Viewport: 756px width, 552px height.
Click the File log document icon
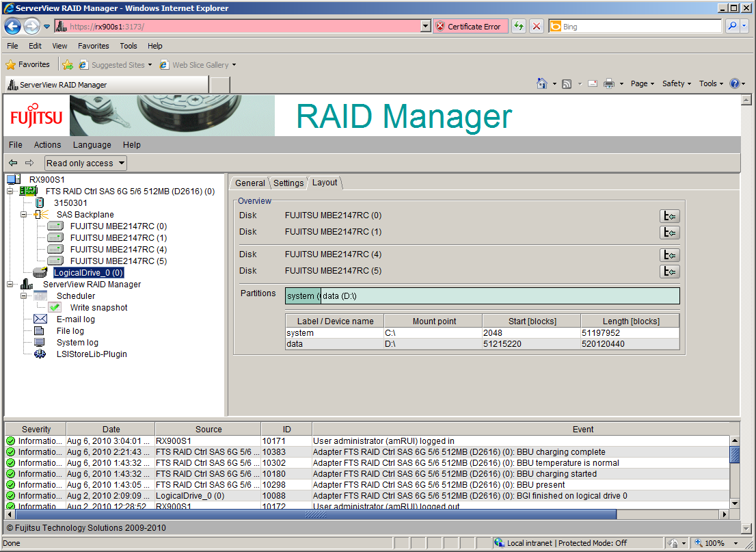[x=40, y=330]
